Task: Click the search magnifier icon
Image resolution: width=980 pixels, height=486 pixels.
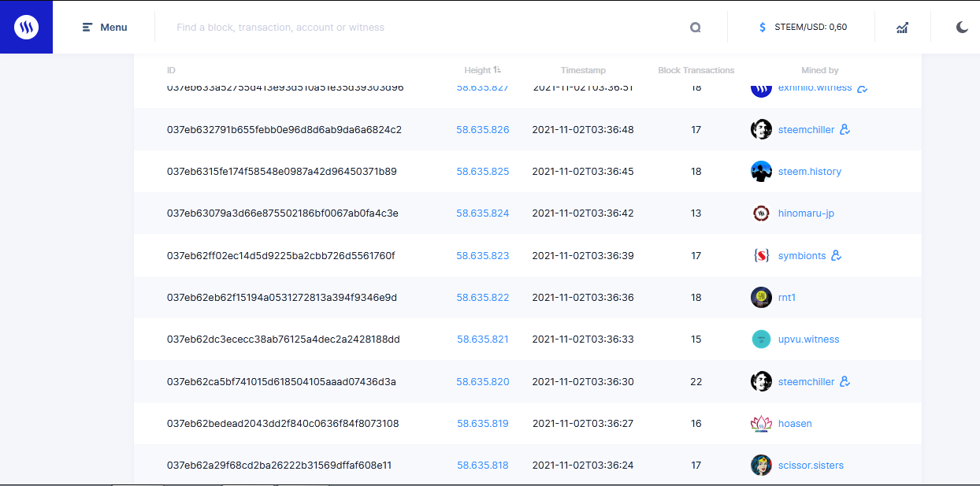Action: point(696,28)
